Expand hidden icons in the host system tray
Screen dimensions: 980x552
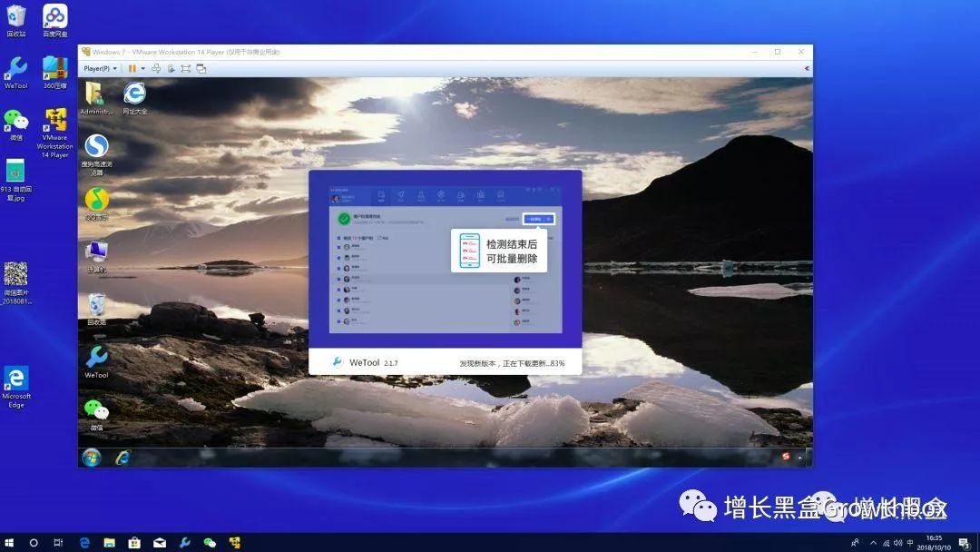(x=873, y=543)
